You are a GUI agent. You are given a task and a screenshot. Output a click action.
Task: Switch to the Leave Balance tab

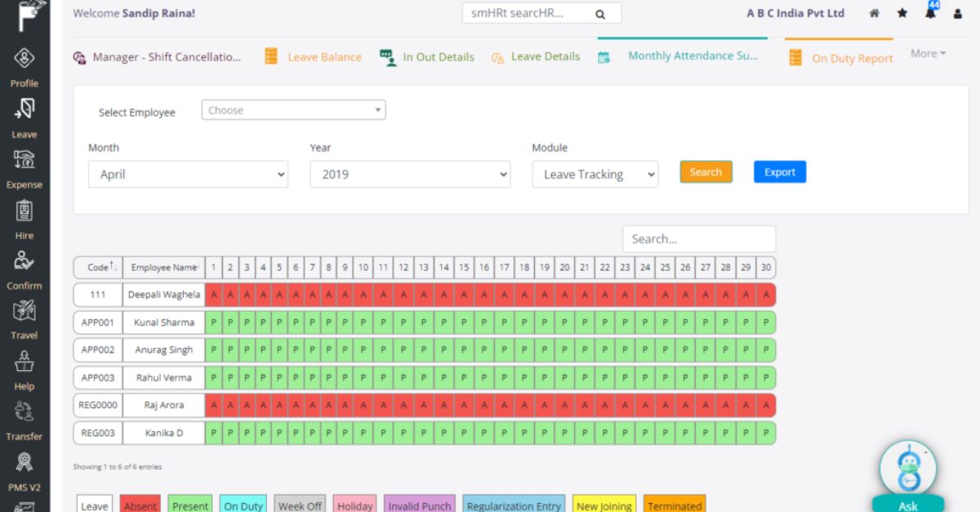click(x=324, y=56)
